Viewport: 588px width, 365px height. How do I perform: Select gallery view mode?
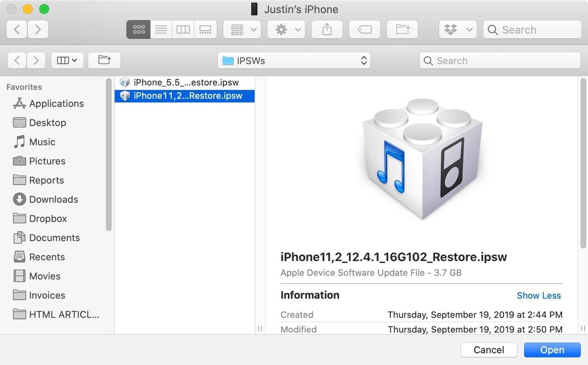tap(205, 29)
